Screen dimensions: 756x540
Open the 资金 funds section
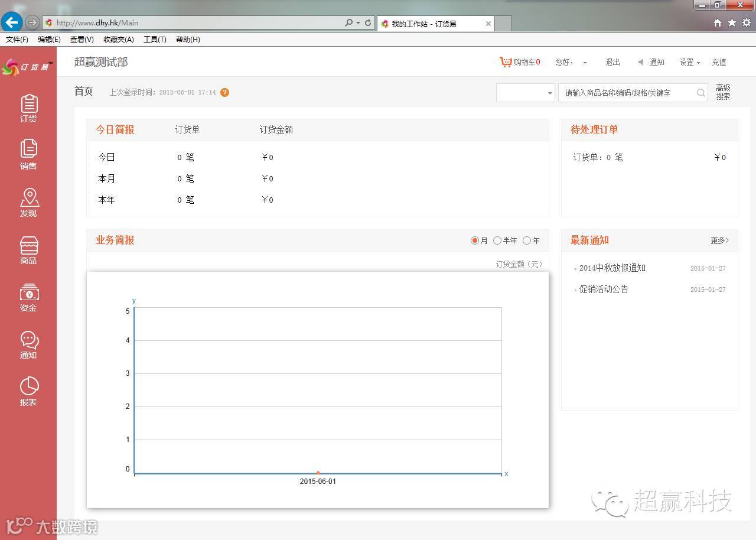click(28, 297)
